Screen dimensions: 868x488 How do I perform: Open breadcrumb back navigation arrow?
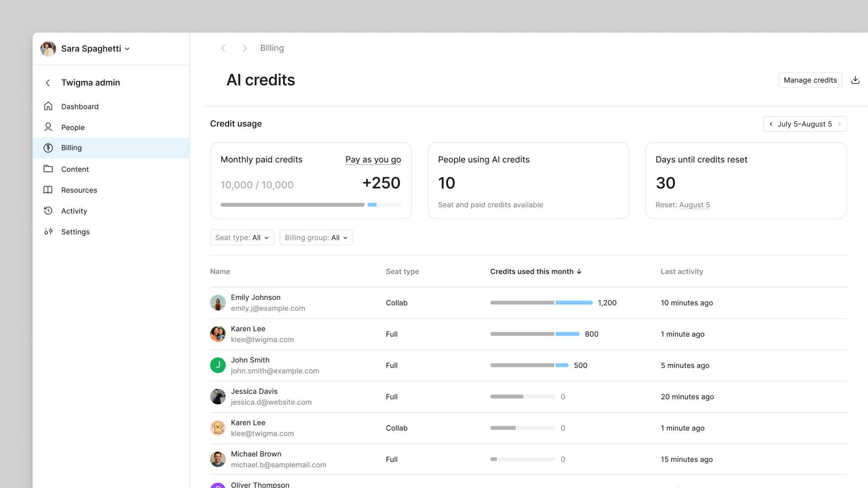pyautogui.click(x=223, y=48)
